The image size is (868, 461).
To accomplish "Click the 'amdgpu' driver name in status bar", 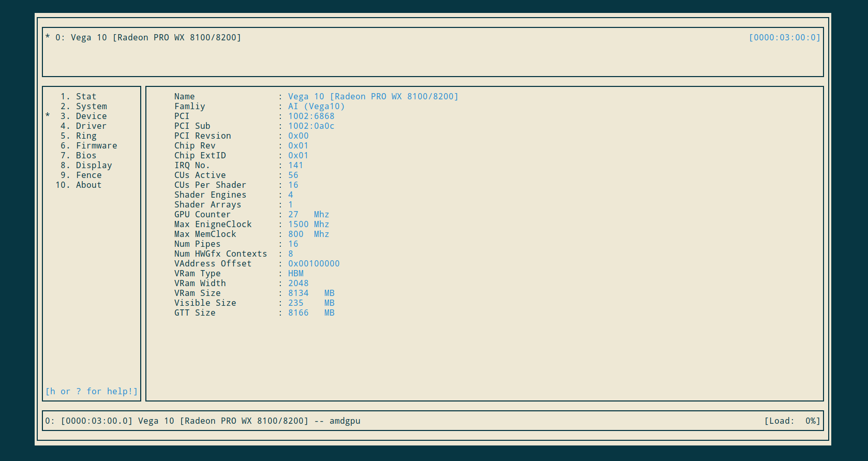I will click(x=345, y=421).
